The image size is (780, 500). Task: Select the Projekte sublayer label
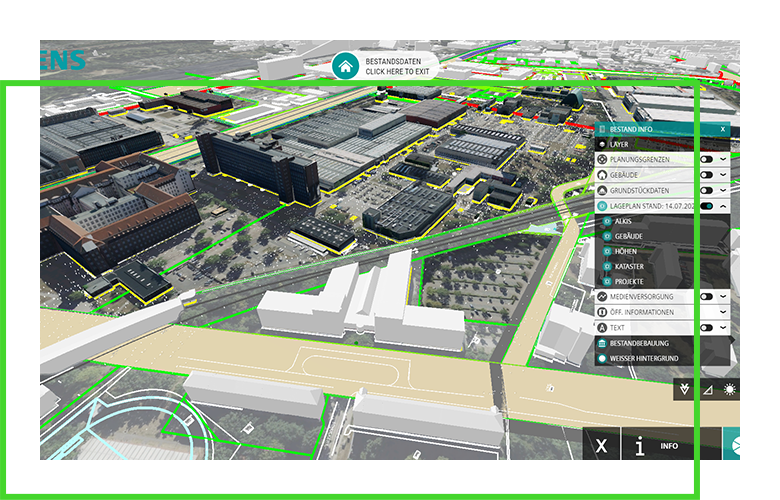pos(629,282)
